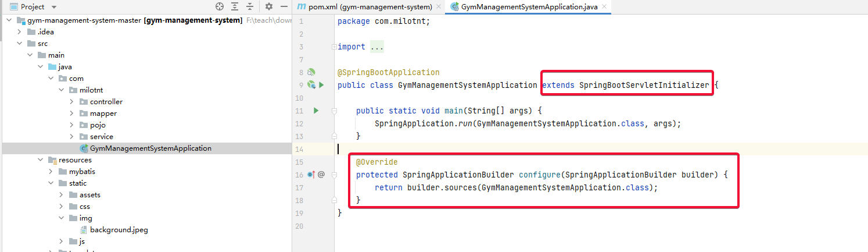Screen dimensions: 868x252
Task: Click the run class arrow on line 9
Action: click(321, 86)
